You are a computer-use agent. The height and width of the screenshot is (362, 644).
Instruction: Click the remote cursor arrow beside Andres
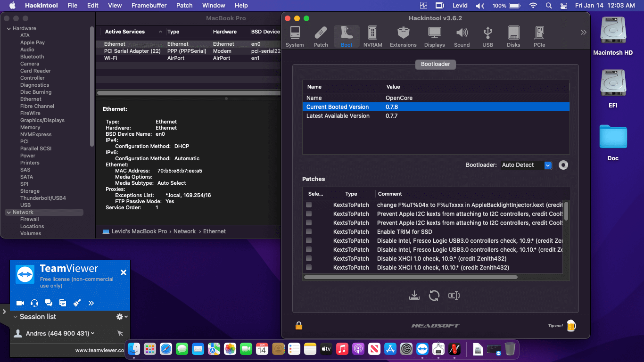[x=120, y=333]
